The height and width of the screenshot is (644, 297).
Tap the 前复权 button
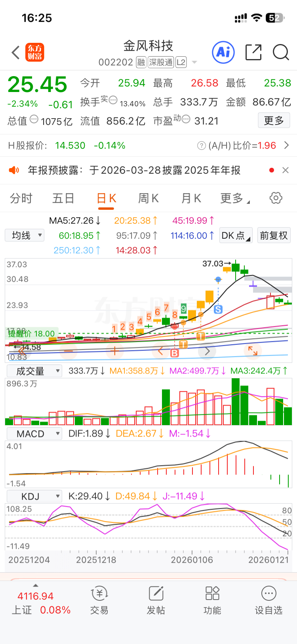[274, 235]
